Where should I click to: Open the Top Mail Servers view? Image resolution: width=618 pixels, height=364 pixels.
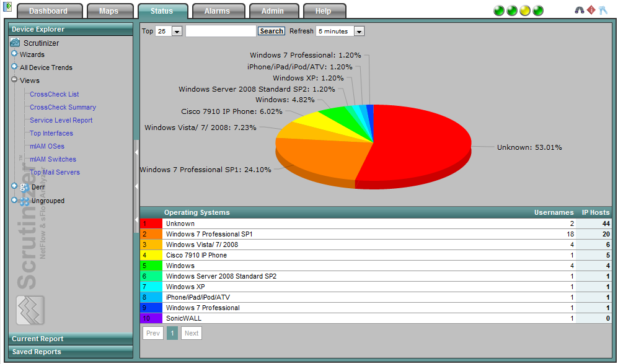click(x=55, y=172)
